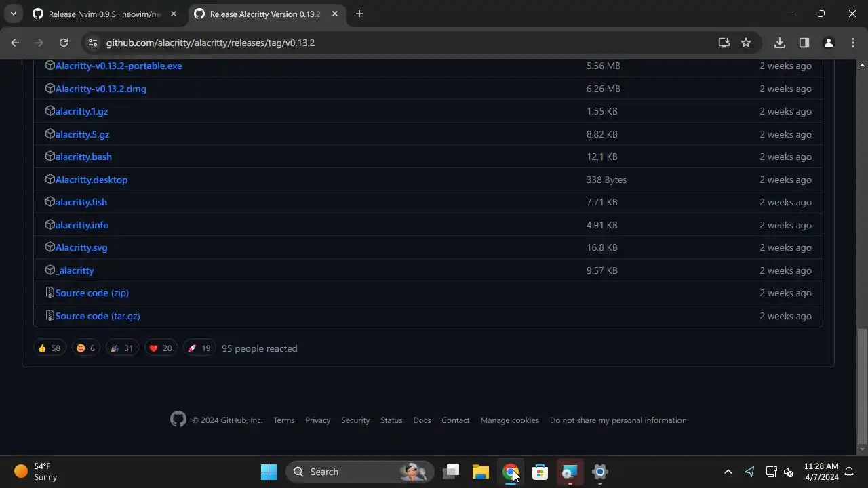Click package icon beside alacritty.bash
This screenshot has height=488, width=868.
tap(50, 157)
